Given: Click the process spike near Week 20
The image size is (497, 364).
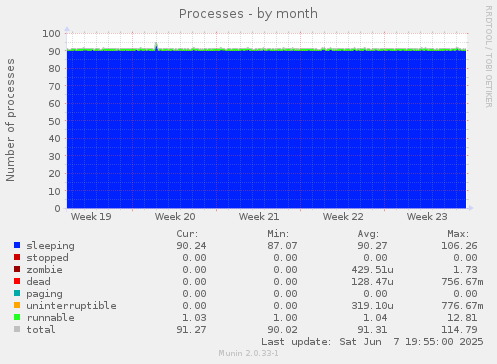Looking at the screenshot, I should pos(156,46).
